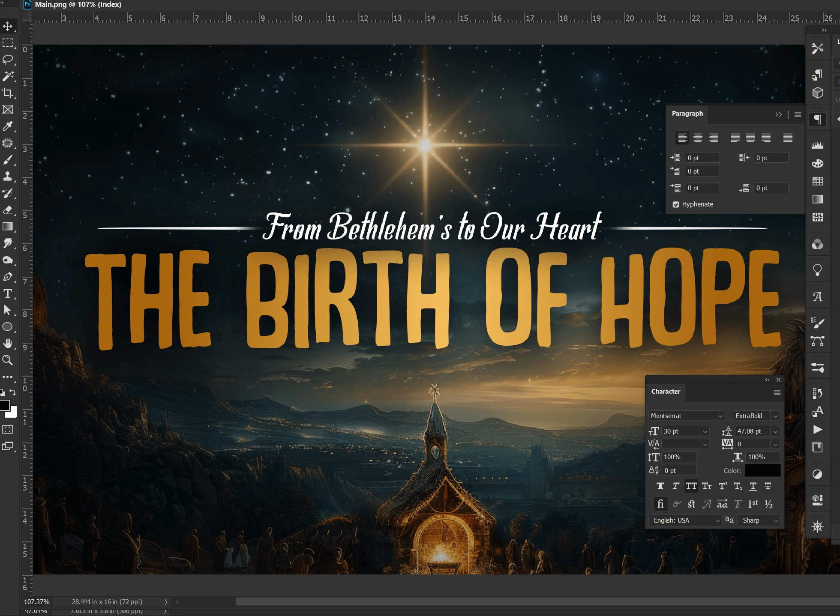Image resolution: width=840 pixels, height=616 pixels.
Task: Select the Zoom tool
Action: (x=8, y=360)
